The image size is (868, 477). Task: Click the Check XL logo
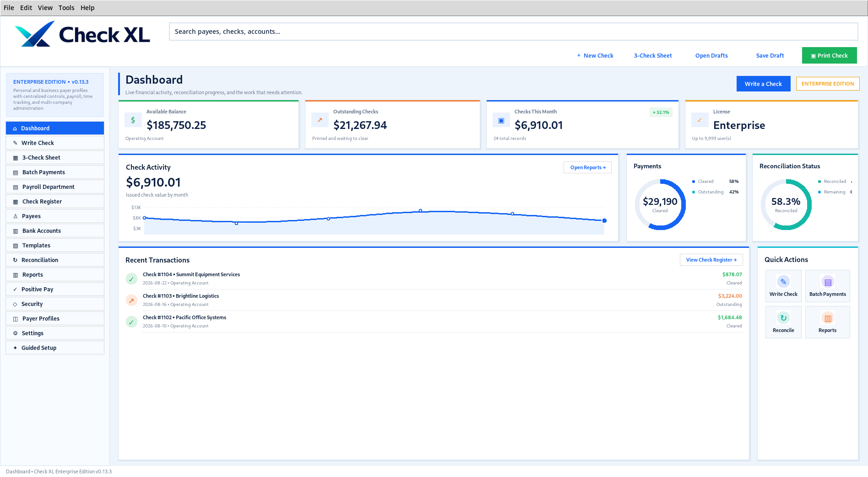pyautogui.click(x=82, y=34)
